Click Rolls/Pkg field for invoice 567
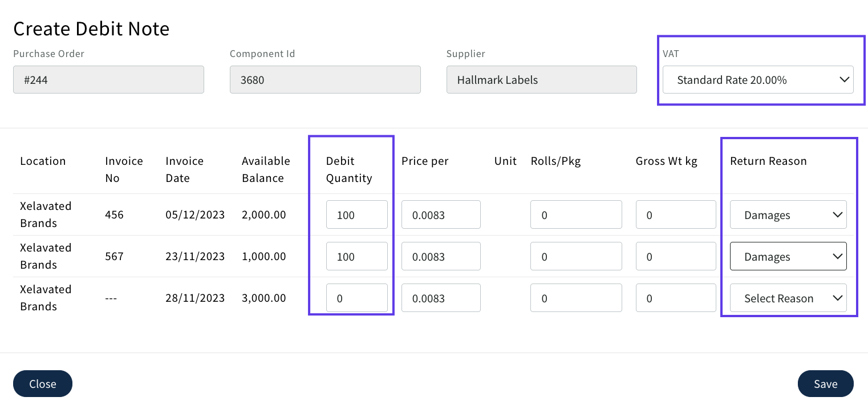Screen dimensions: 868x413 575,257
